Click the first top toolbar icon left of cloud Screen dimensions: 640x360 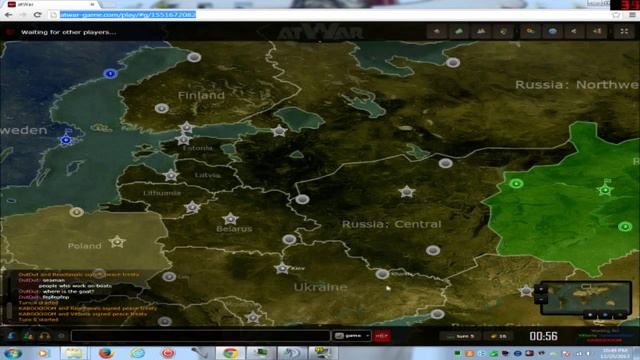click(437, 31)
